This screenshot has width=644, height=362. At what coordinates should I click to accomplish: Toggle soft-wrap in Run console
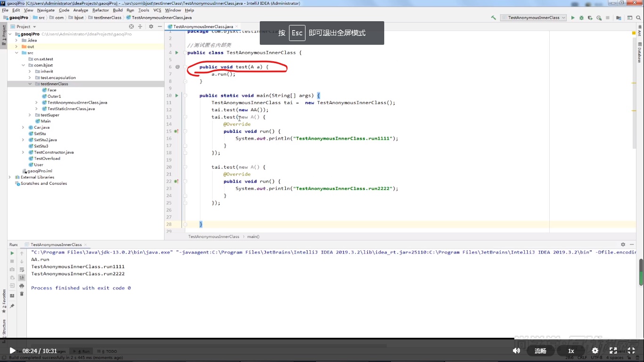22,270
